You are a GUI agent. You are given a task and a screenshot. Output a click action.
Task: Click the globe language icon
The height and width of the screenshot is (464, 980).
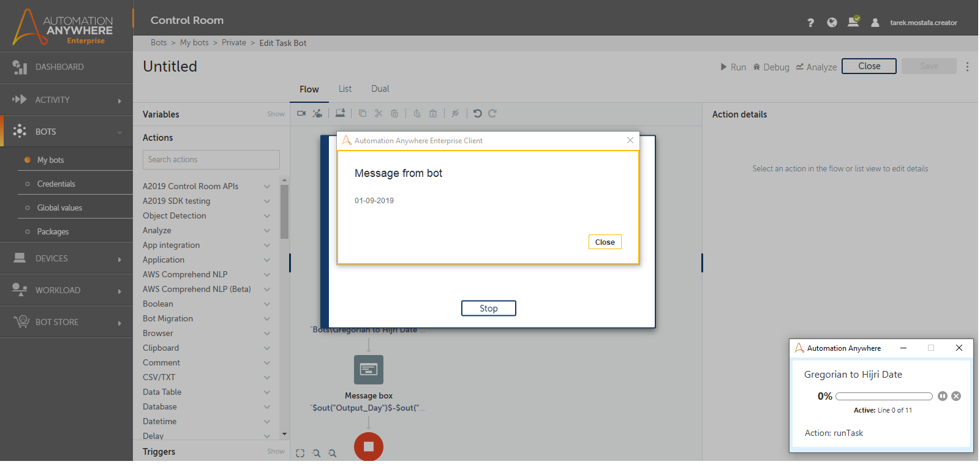click(x=832, y=23)
